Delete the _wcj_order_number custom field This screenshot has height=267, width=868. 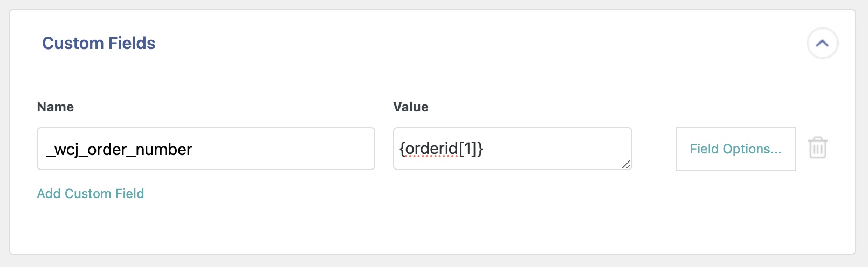click(x=817, y=148)
